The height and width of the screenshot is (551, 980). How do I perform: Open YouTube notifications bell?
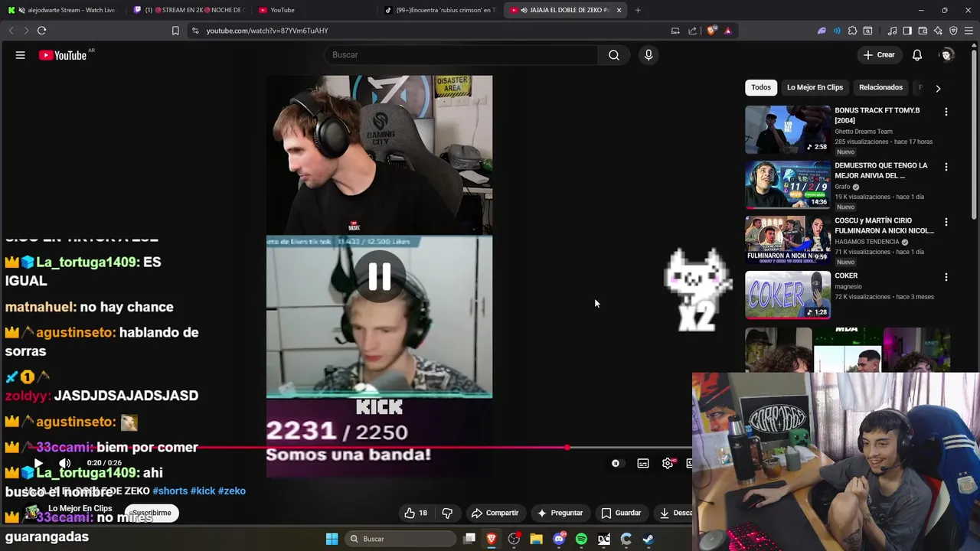tap(917, 55)
